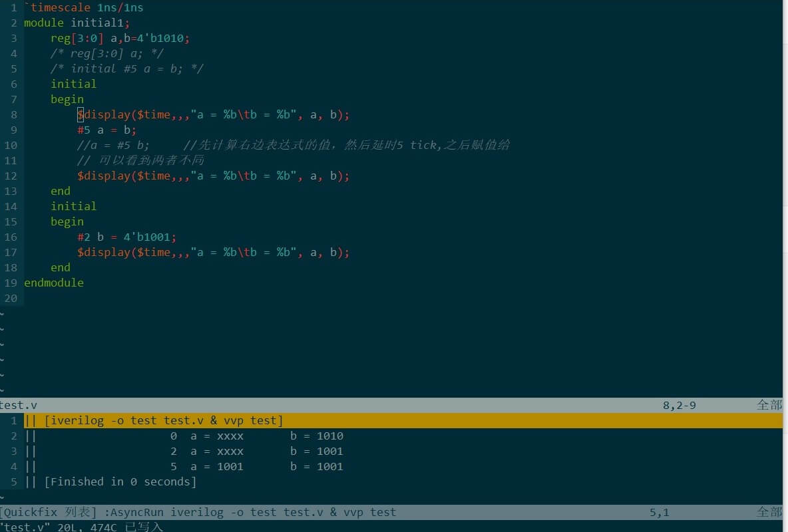Click the quickfix position '5,1' indicator
788x532 pixels.
[x=659, y=513]
